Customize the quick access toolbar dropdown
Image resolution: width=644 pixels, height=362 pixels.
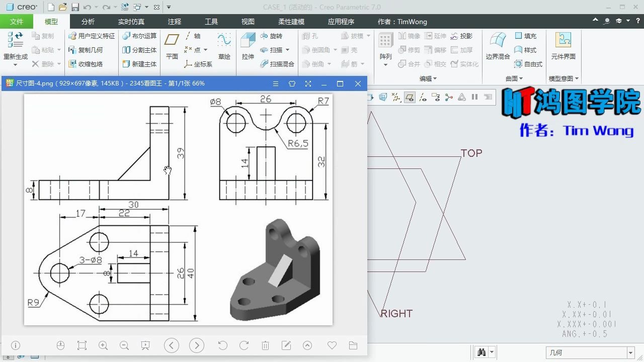tap(169, 7)
